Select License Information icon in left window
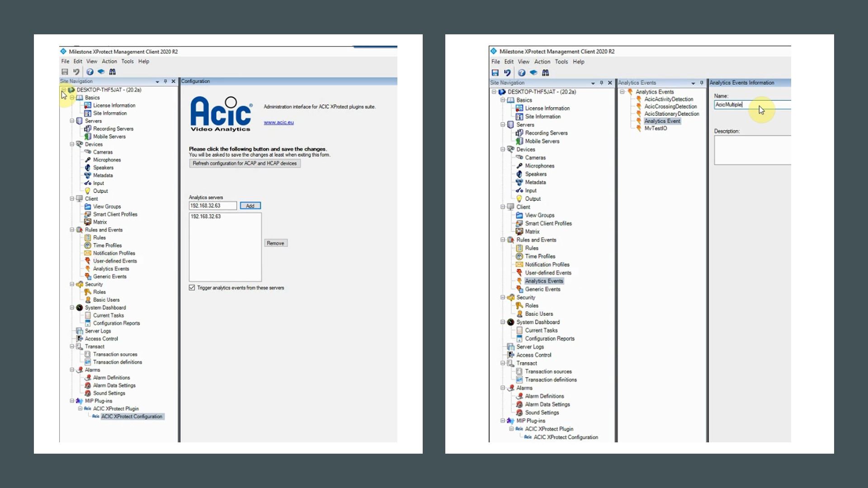Image resolution: width=868 pixels, height=488 pixels. coord(88,105)
